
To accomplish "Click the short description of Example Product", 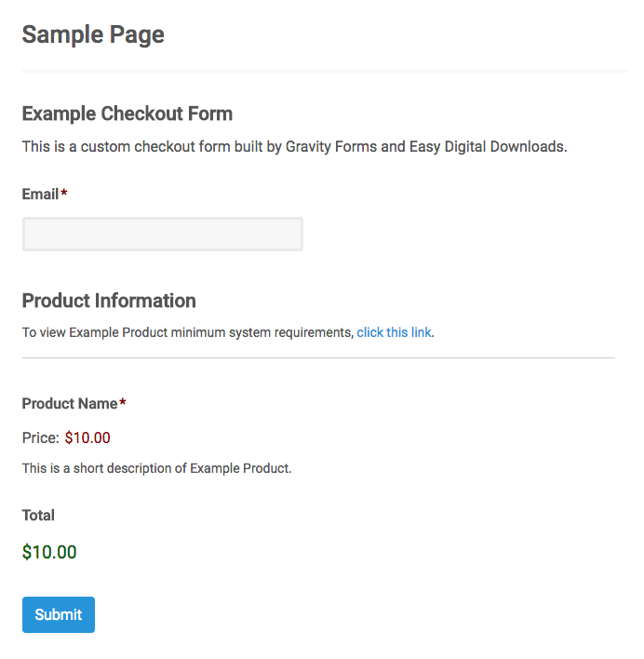I will tap(157, 468).
